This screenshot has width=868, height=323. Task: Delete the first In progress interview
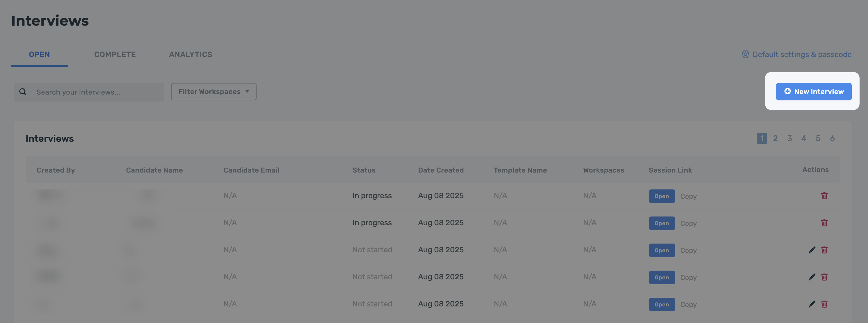pos(824,196)
